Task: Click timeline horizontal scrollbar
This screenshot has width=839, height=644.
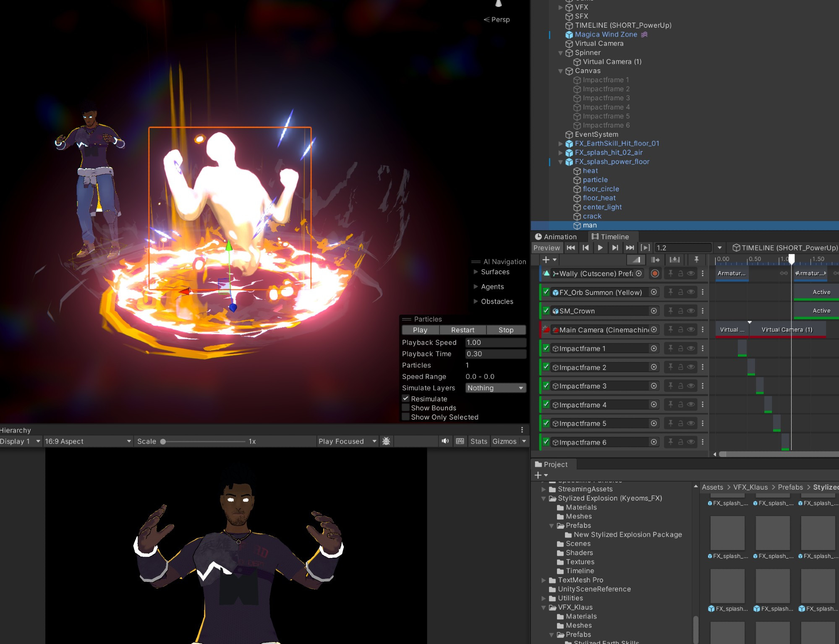Action: 779,454
